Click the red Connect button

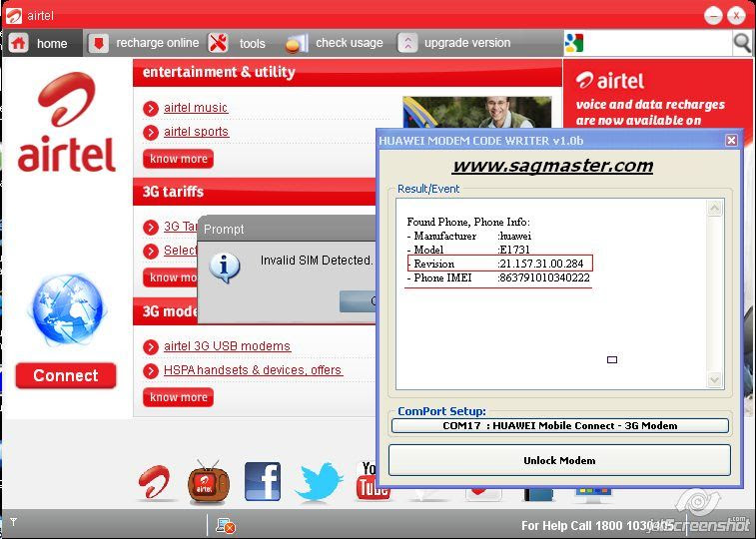[66, 375]
